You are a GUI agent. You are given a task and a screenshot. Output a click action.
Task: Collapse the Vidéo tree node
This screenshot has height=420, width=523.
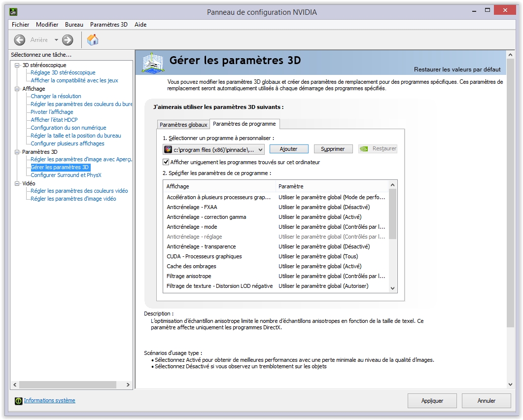(17, 183)
